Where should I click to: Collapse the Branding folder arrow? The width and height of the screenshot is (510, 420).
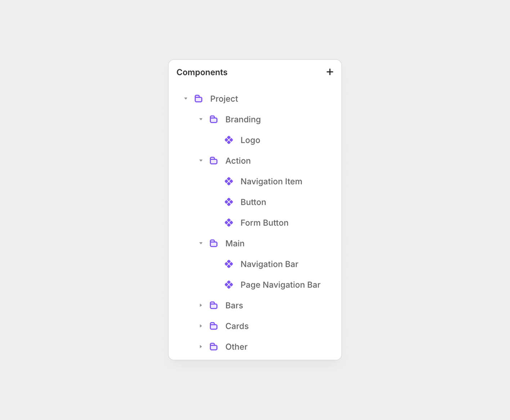click(201, 119)
